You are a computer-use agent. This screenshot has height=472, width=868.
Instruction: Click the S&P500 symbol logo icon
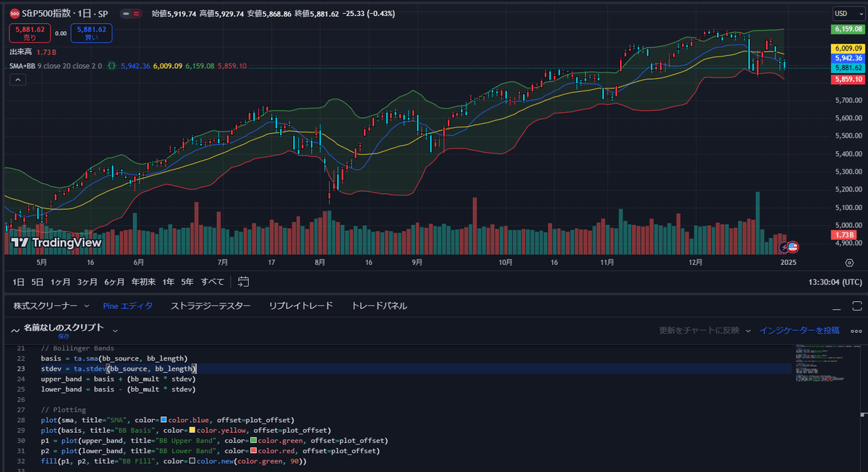(x=14, y=13)
